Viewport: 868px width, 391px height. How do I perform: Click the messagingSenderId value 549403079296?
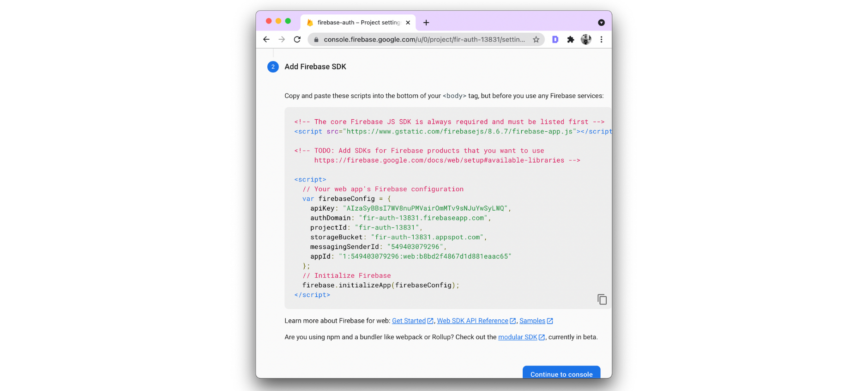pos(415,247)
